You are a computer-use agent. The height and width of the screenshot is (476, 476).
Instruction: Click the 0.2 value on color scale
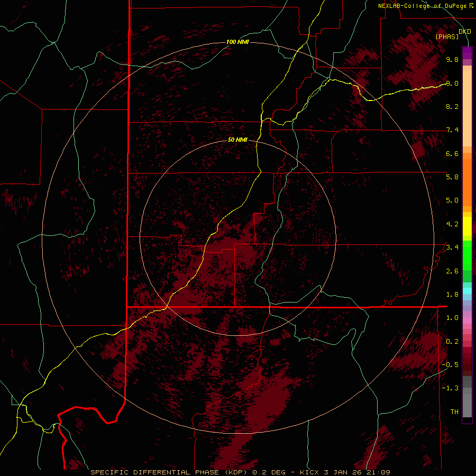coord(452,342)
